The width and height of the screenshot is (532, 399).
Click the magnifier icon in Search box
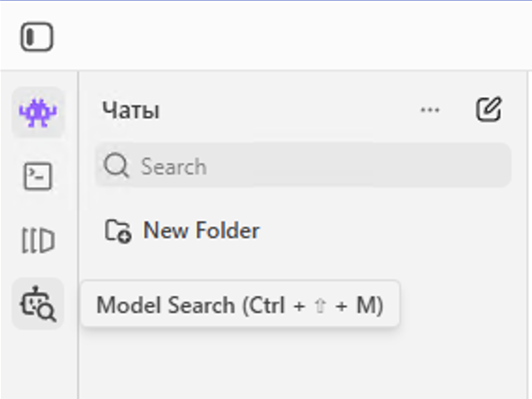(x=116, y=166)
